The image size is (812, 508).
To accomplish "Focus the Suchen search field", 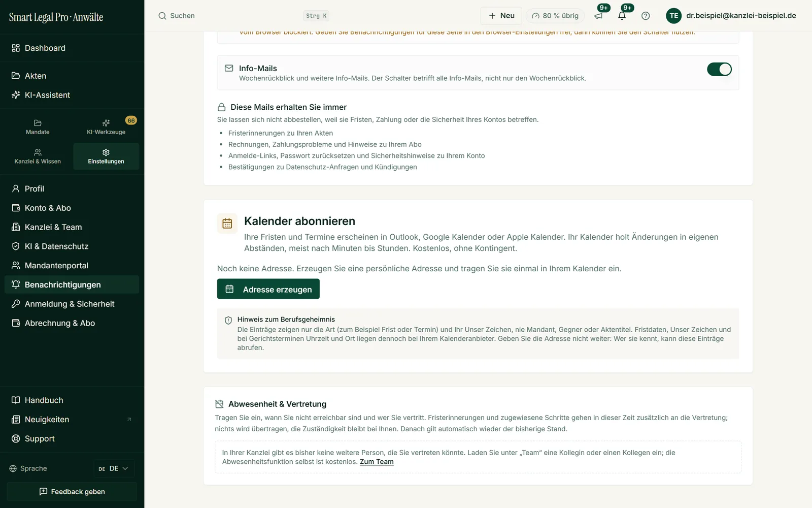I will click(244, 16).
